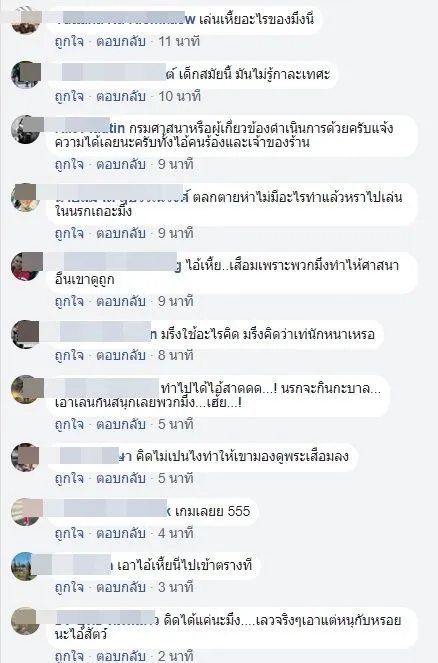The width and height of the screenshot is (438, 663).
Task: Reply to the comment posted 11 นาที ago
Action: tap(121, 42)
